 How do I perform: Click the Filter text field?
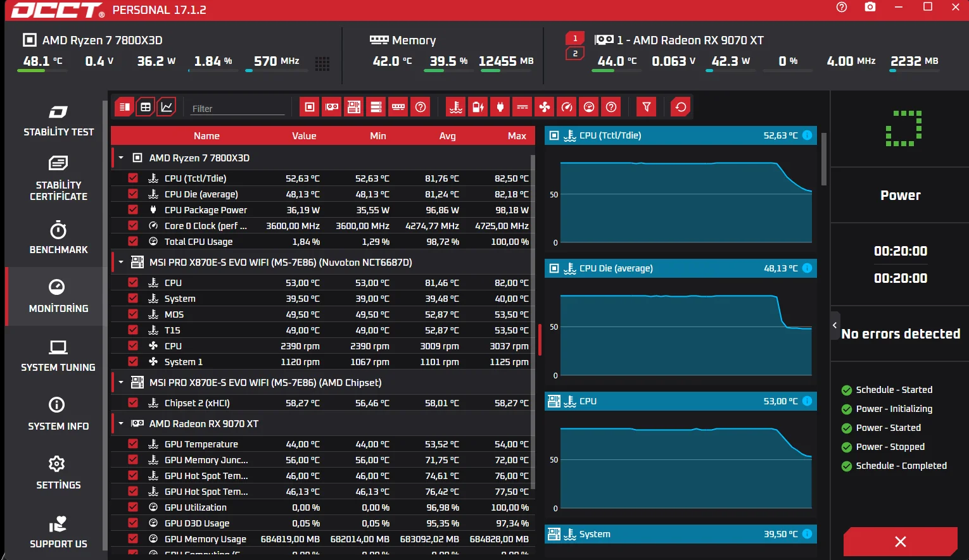point(238,108)
